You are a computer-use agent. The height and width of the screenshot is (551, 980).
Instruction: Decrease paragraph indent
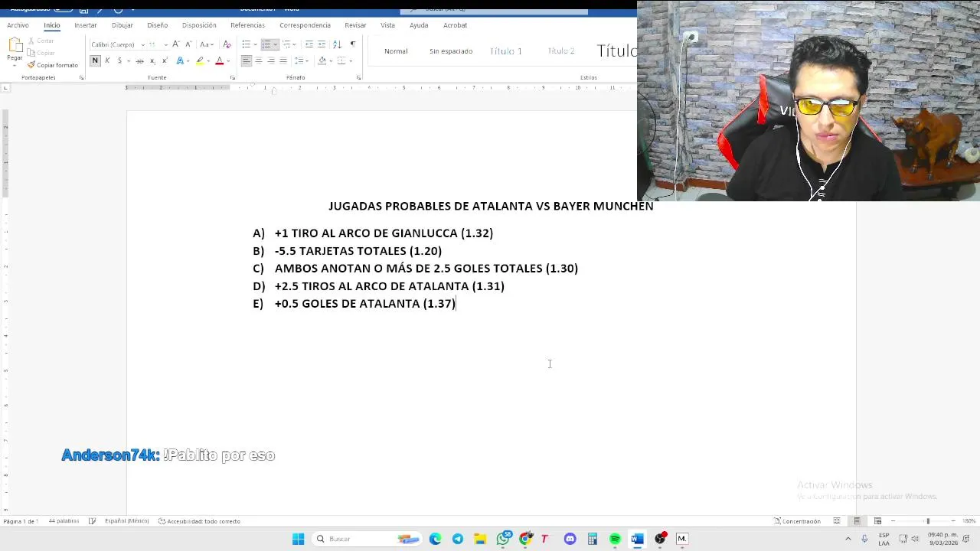click(309, 44)
